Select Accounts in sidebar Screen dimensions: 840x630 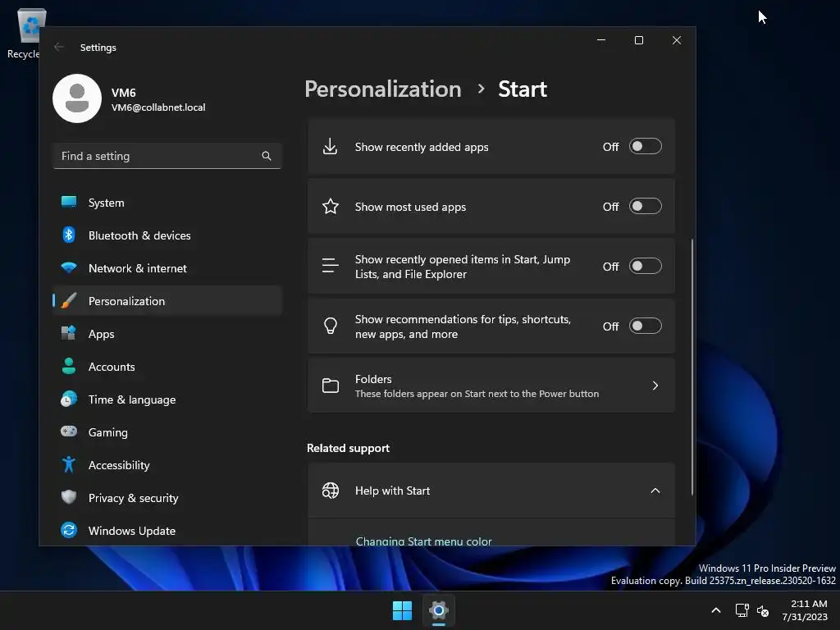click(167, 367)
